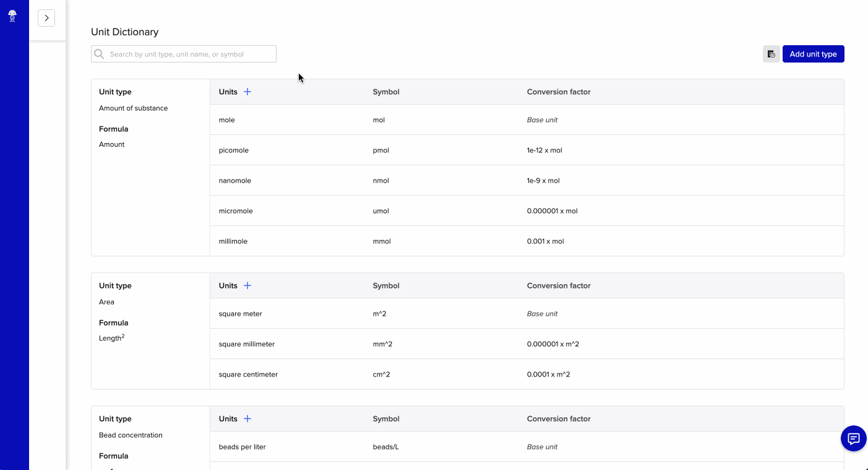Click the Add unit type button
Image resolution: width=868 pixels, height=470 pixels.
coord(813,54)
